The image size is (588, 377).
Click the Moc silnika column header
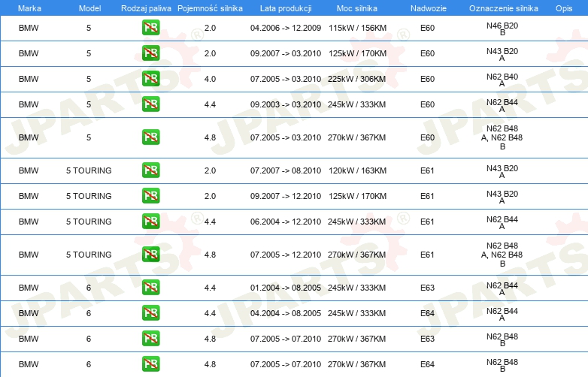[357, 8]
